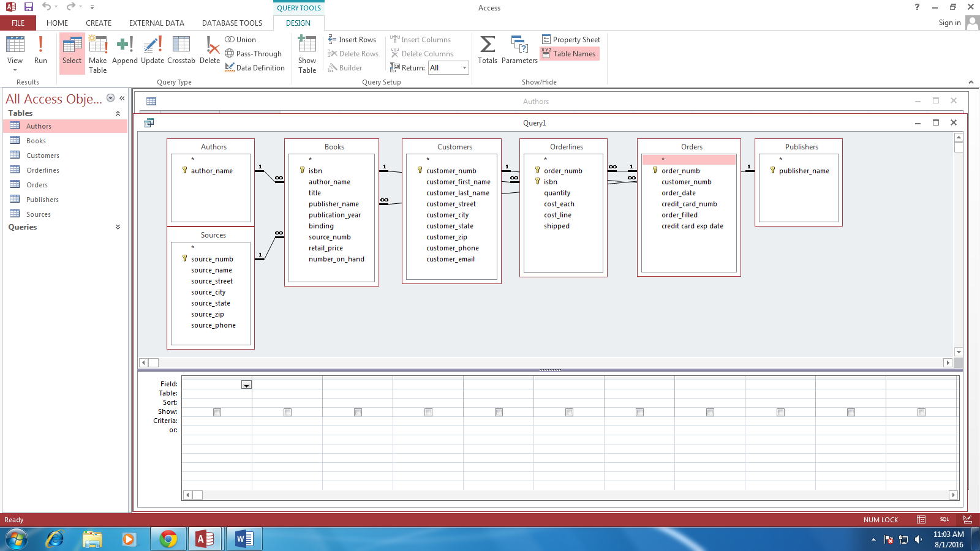This screenshot has width=980, height=551.
Task: Select retail_price field in Books table
Action: click(326, 248)
